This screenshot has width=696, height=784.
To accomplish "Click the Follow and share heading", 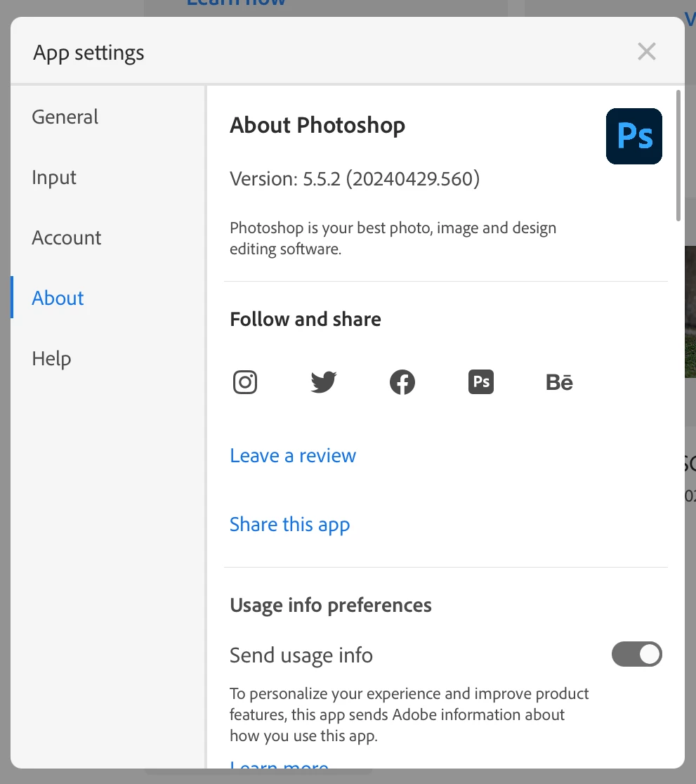I will (x=306, y=319).
